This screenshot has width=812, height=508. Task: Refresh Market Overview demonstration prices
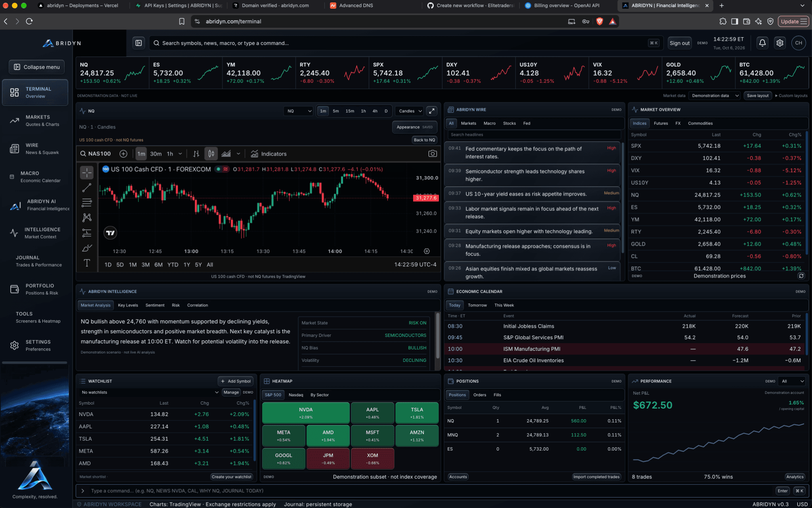click(x=801, y=276)
